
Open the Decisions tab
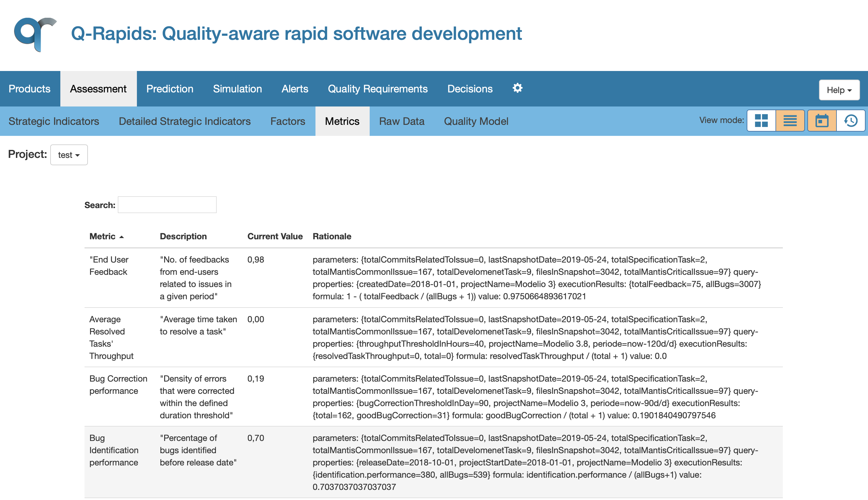pyautogui.click(x=470, y=89)
